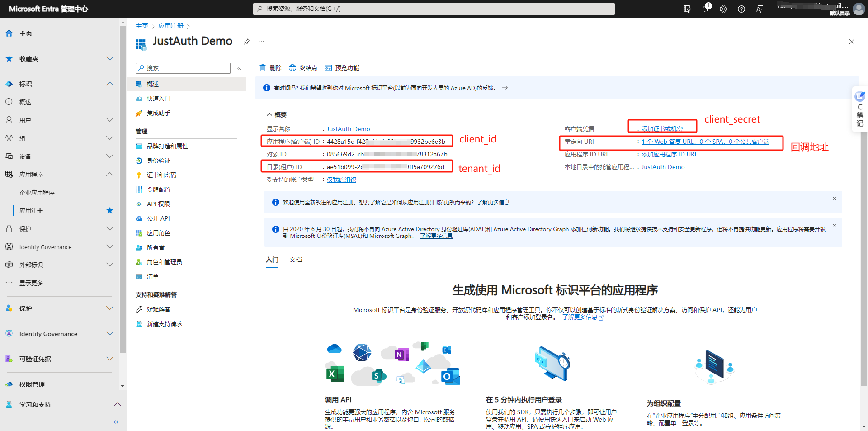Collapse left navigation with double chevron

tap(116, 422)
